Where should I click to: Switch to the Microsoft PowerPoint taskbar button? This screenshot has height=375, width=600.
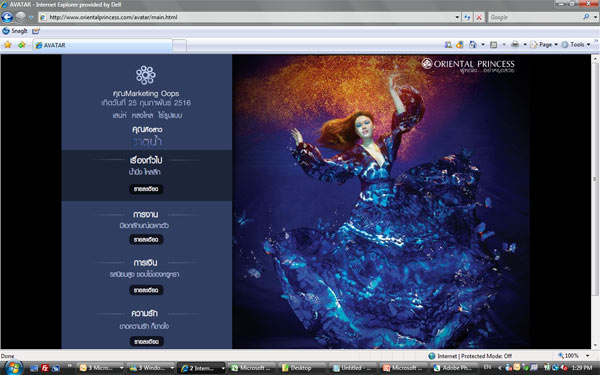coord(404,368)
